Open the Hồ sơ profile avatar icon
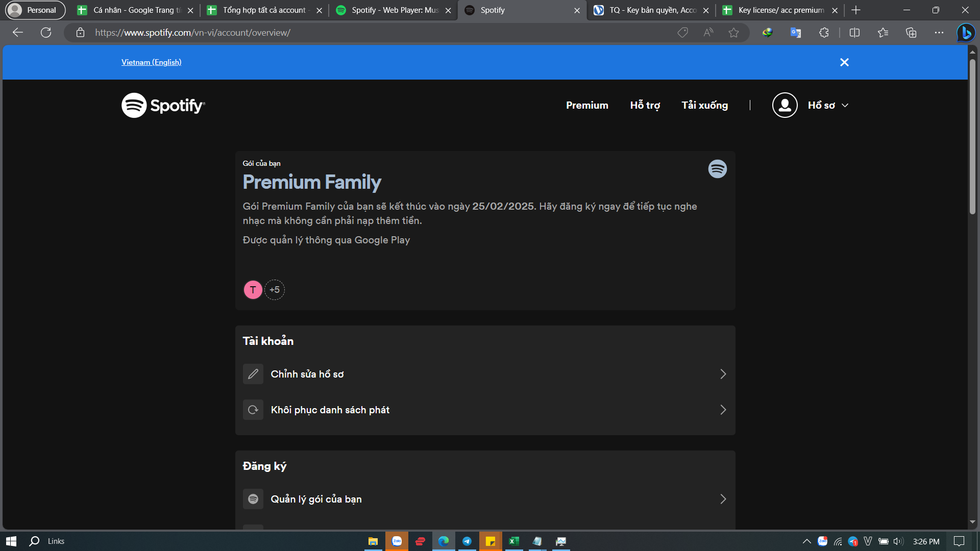980x551 pixels. coord(785,105)
